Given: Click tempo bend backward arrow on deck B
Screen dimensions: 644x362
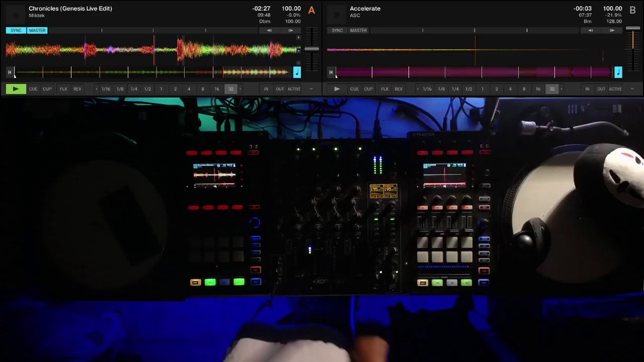Looking at the screenshot, I should pos(590,31).
